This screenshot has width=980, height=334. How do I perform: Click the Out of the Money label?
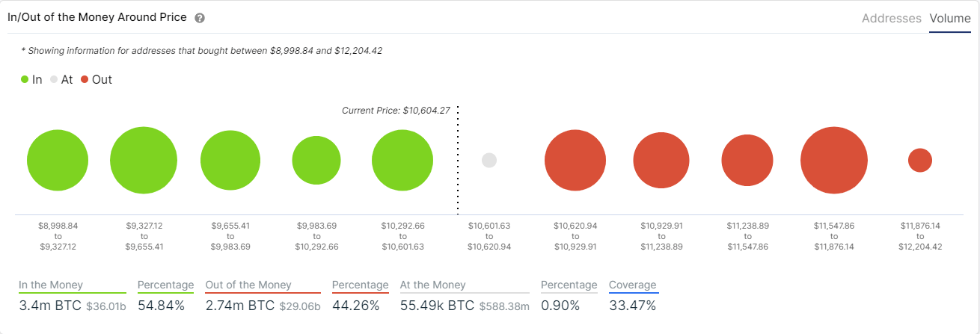(x=248, y=285)
